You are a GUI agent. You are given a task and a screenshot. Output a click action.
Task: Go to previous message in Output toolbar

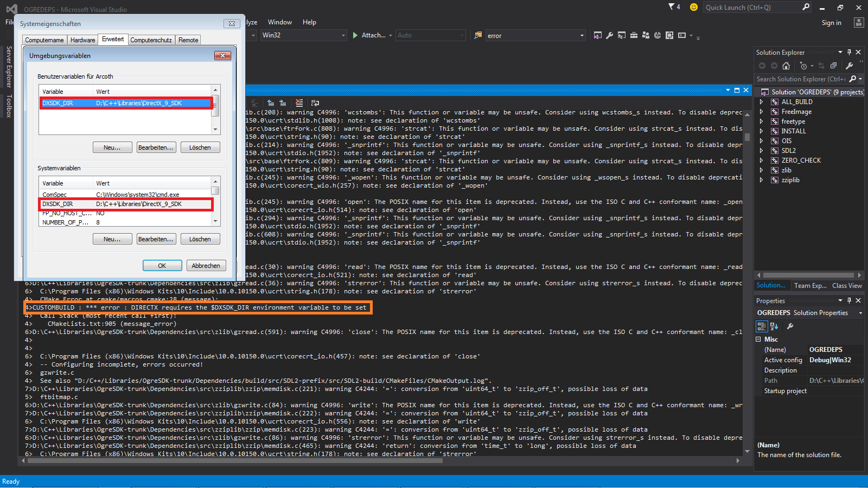[x=271, y=102]
